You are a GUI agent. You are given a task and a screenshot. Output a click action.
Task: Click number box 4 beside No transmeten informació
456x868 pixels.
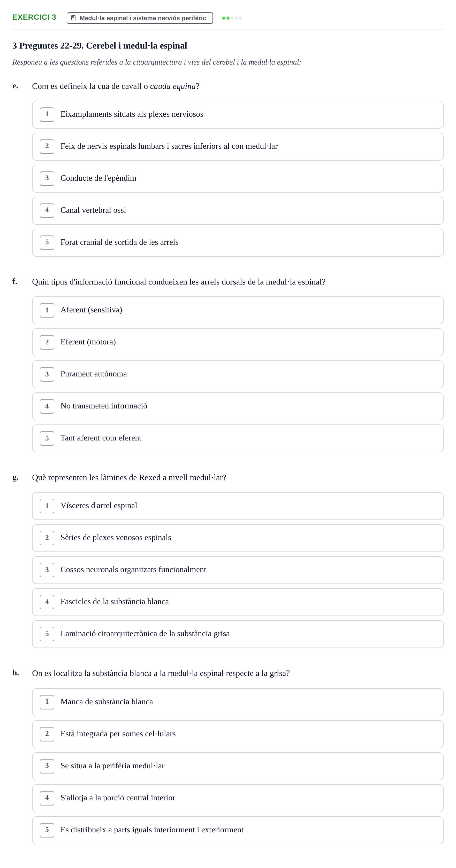coord(47,406)
